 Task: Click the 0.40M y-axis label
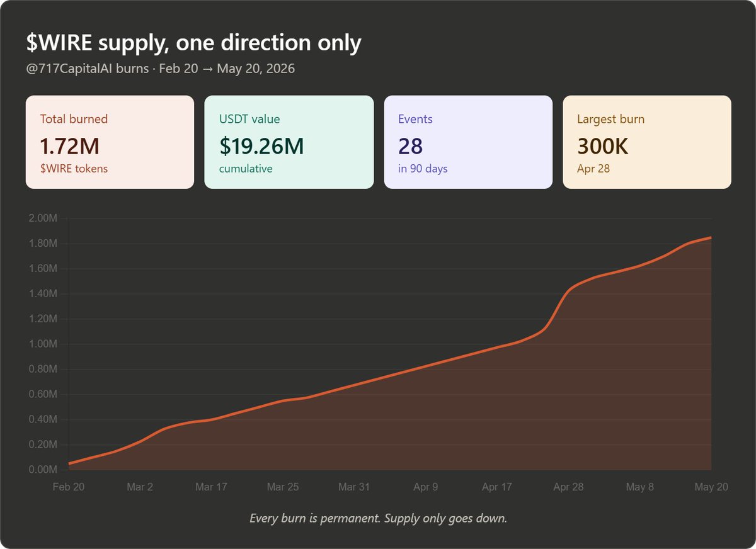[x=43, y=420]
